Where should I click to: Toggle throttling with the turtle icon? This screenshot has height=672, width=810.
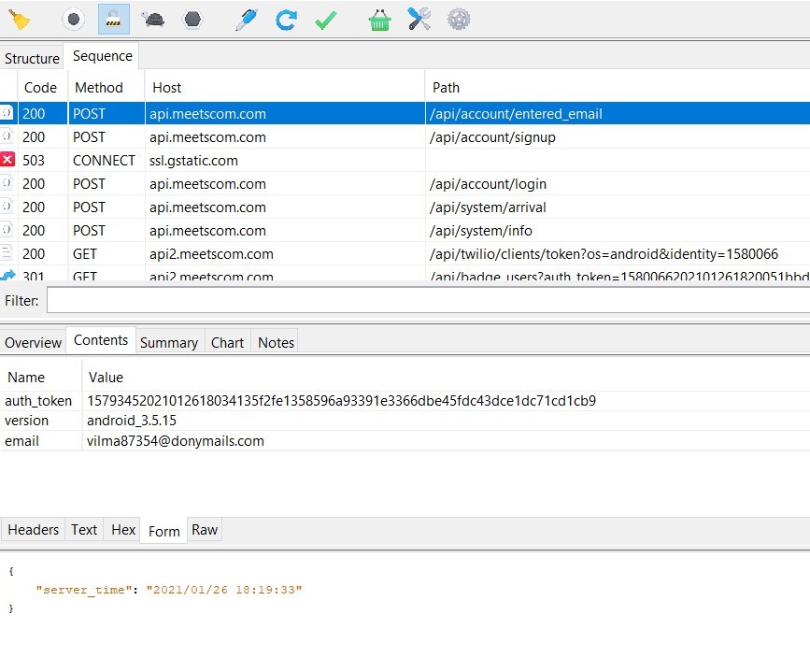point(153,20)
